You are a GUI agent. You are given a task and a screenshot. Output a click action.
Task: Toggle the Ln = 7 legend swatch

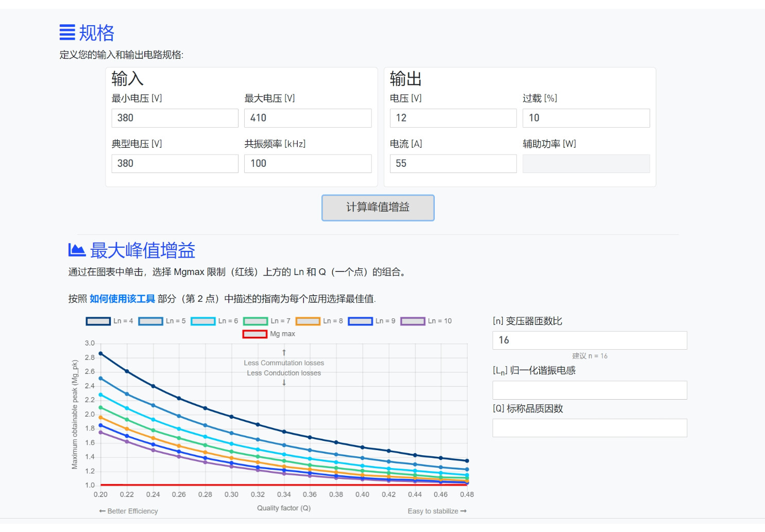(256, 321)
